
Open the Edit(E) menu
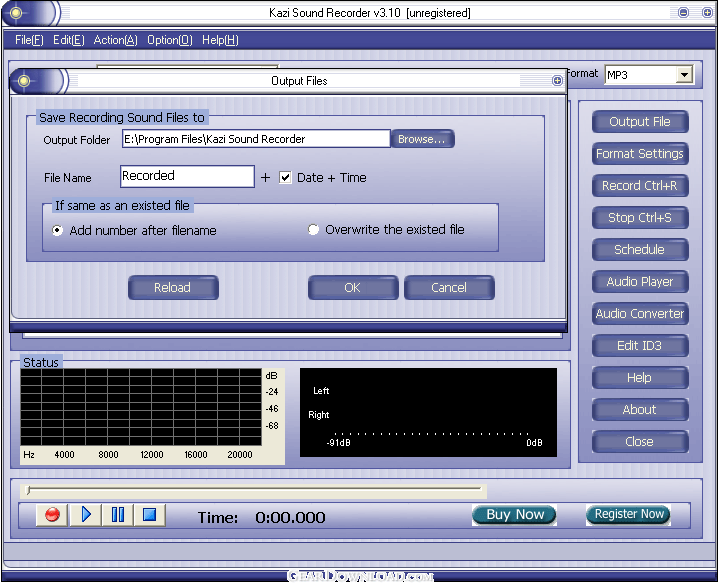[69, 40]
